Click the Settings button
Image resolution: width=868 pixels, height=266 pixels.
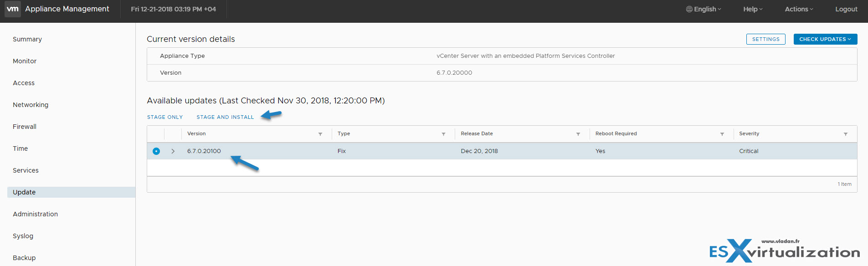click(x=765, y=39)
